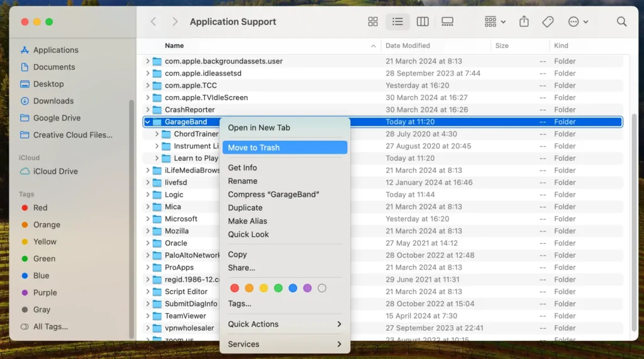Select the com.apple.idleassetsd folder row
This screenshot has height=359, width=644.
coord(383,73)
